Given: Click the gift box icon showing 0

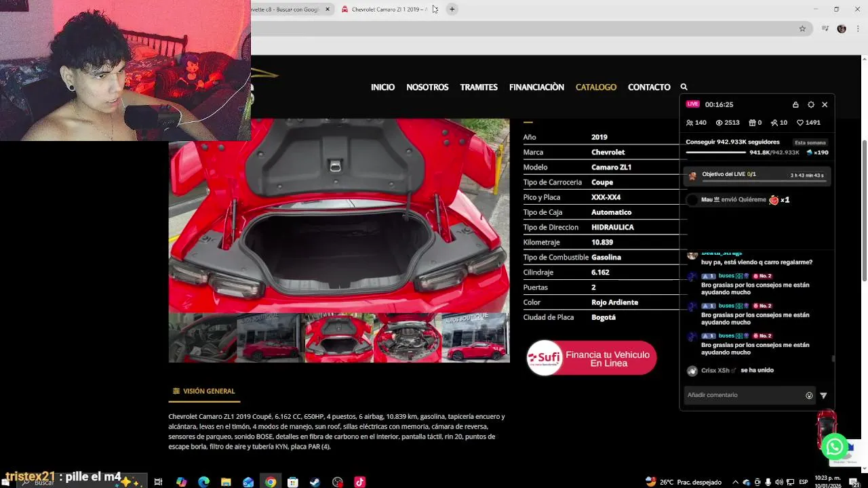Looking at the screenshot, I should (752, 123).
